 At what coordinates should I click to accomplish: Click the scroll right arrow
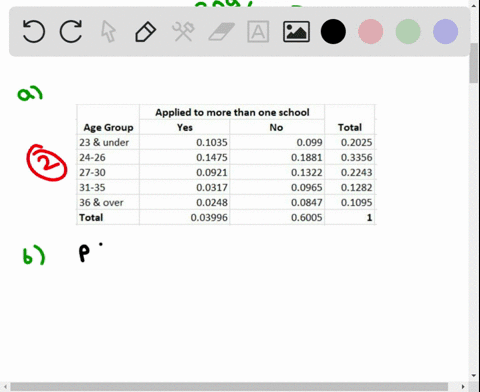463,387
